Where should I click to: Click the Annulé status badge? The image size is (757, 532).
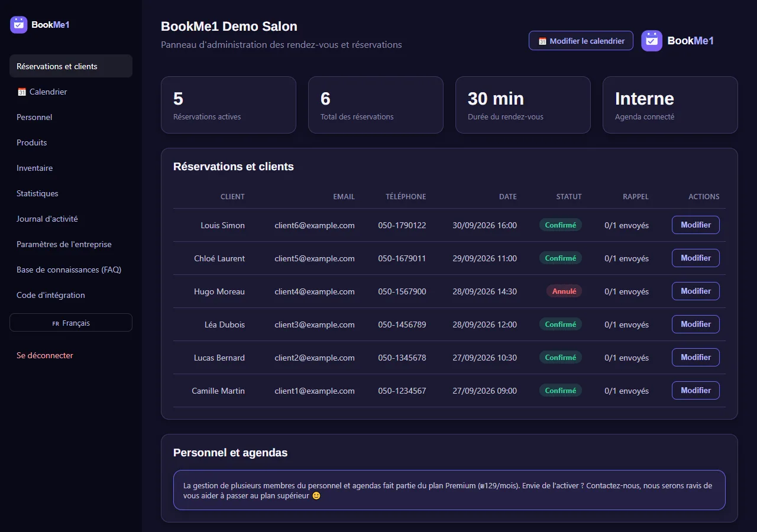tap(564, 291)
